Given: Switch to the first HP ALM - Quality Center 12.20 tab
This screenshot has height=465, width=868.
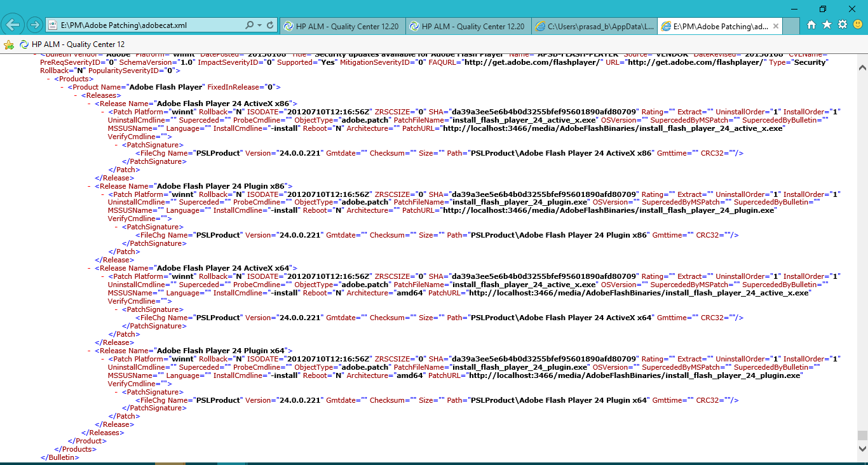Looking at the screenshot, I should coord(341,26).
